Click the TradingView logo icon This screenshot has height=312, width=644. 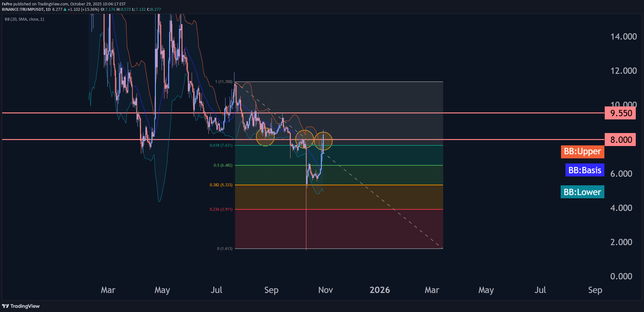pyautogui.click(x=5, y=306)
